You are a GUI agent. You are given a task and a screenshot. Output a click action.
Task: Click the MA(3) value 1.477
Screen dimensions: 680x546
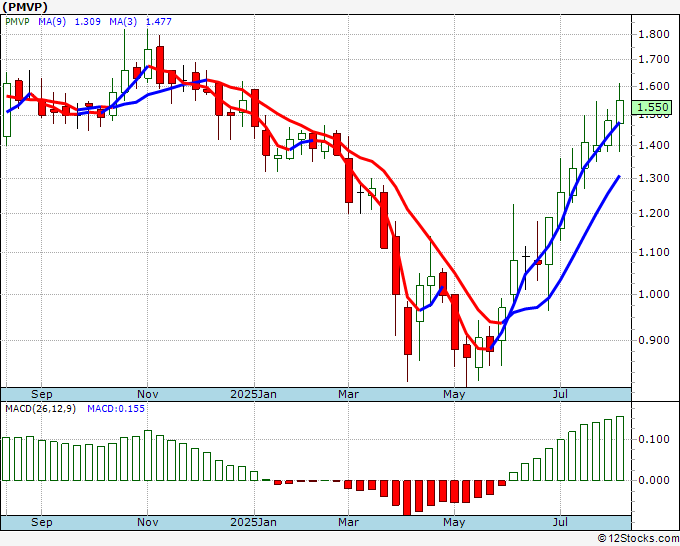159,22
